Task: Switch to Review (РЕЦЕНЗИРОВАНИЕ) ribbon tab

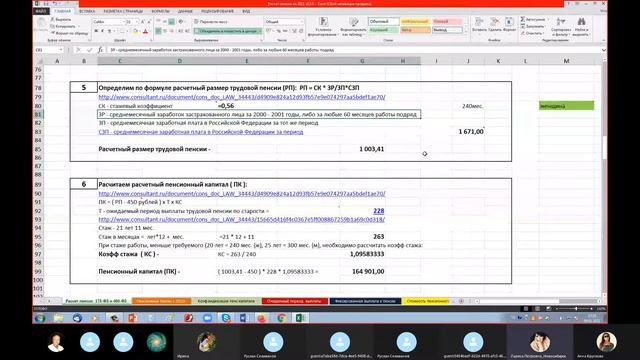Action: (217, 11)
